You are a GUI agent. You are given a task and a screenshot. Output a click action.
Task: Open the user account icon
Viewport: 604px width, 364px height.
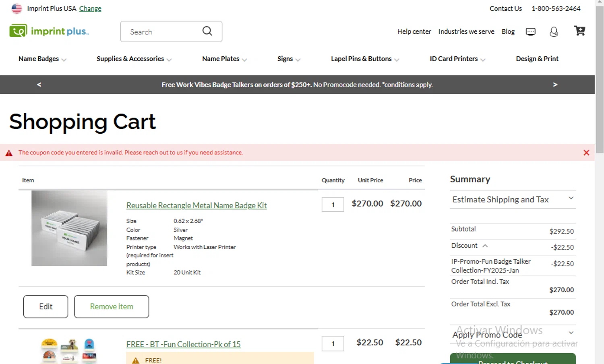click(554, 31)
